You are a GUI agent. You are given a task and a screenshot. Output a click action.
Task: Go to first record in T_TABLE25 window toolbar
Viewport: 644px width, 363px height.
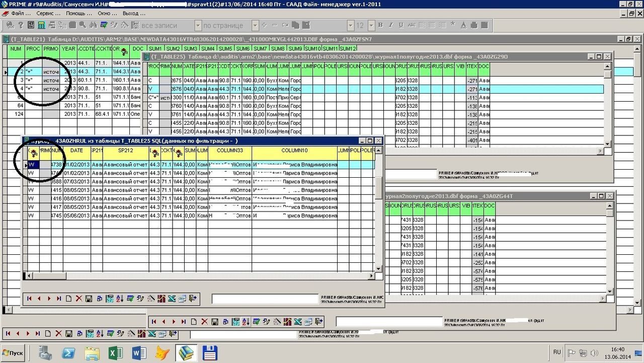(x=153, y=321)
